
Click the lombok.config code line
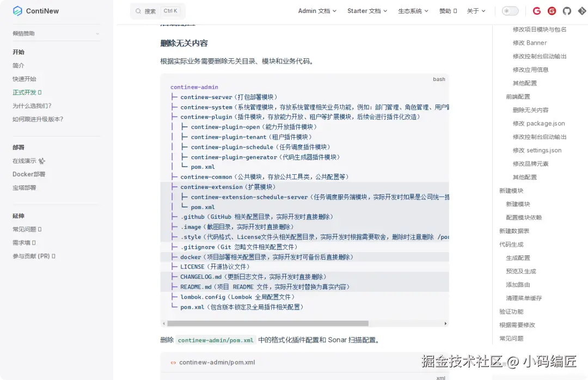coord(232,297)
